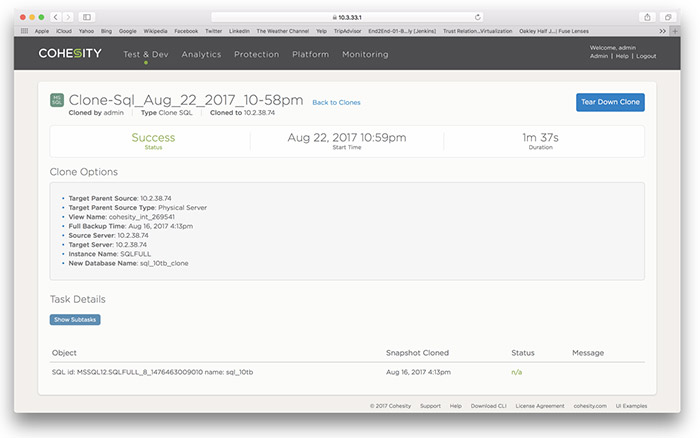The width and height of the screenshot is (700, 438).
Task: Click the address bar showing 10.3.33.1
Action: point(349,17)
